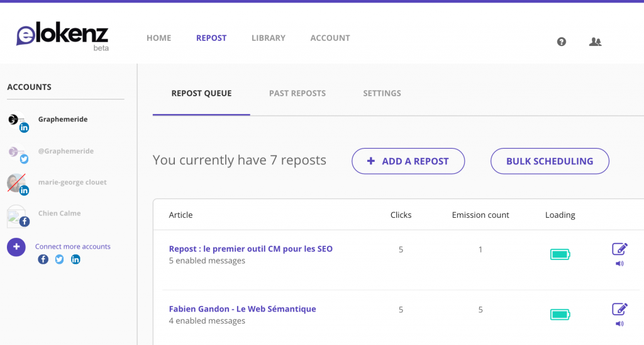Go to Library in top navigation
This screenshot has width=644, height=345.
[x=268, y=38]
